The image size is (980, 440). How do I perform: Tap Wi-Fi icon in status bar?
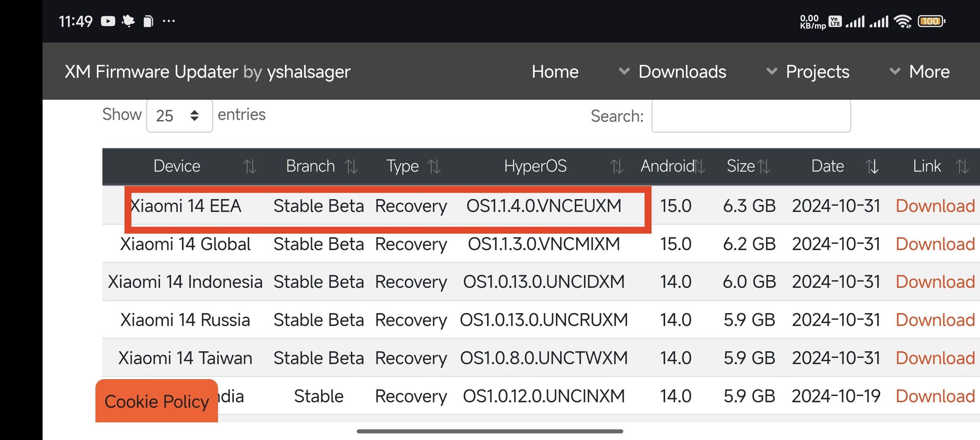[903, 21]
